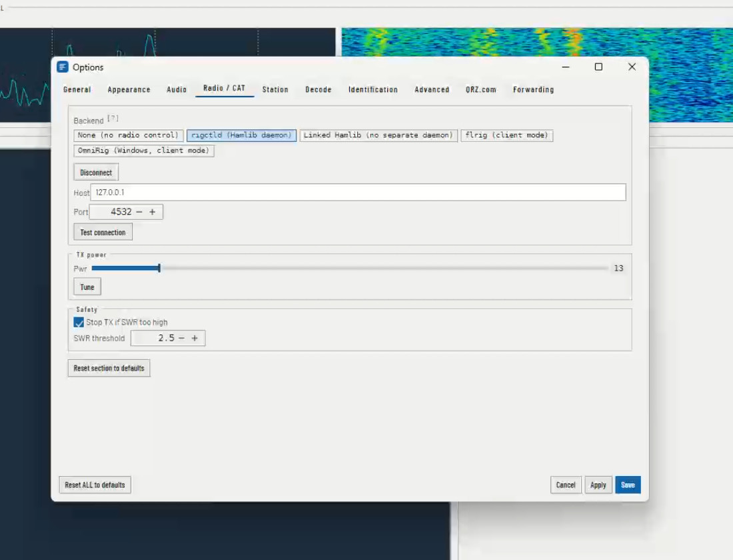The width and height of the screenshot is (733, 560).
Task: Click the TX power value 13
Action: tap(618, 268)
